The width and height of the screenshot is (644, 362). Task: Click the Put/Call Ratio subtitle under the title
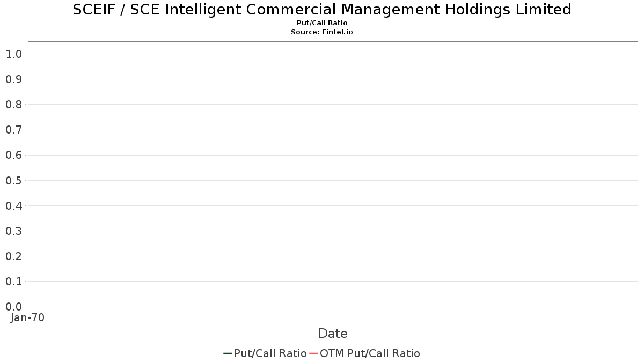tap(322, 23)
